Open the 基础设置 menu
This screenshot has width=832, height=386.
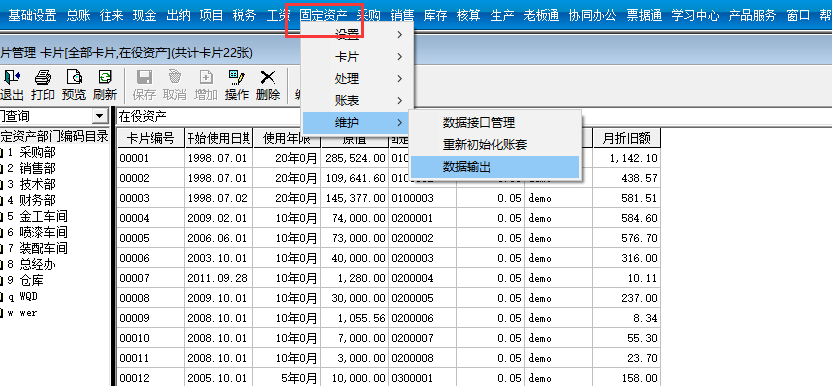(32, 15)
